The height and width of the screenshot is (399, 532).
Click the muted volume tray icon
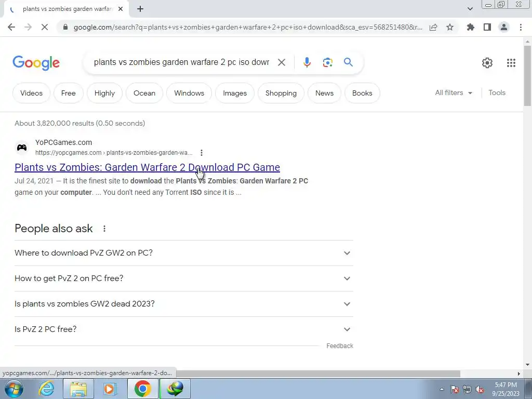point(480,389)
